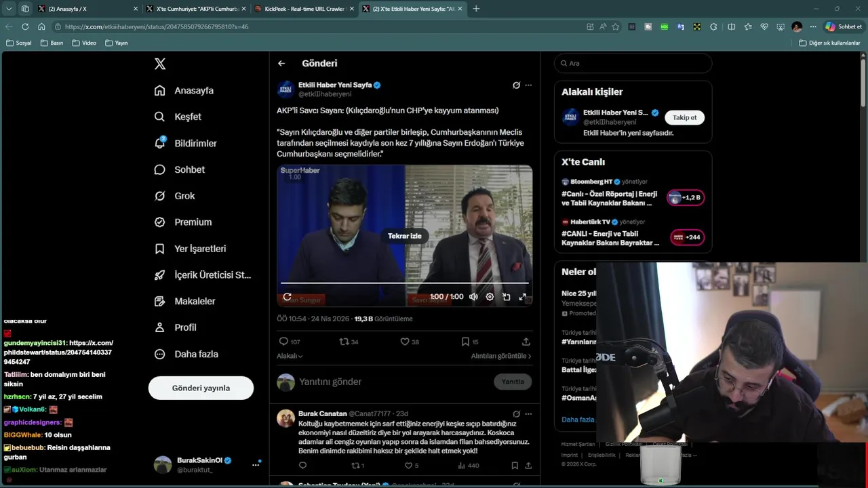Open Etkili Haber Yeni Sayfa profile name
Image resolution: width=868 pixels, height=488 pixels.
(x=335, y=85)
